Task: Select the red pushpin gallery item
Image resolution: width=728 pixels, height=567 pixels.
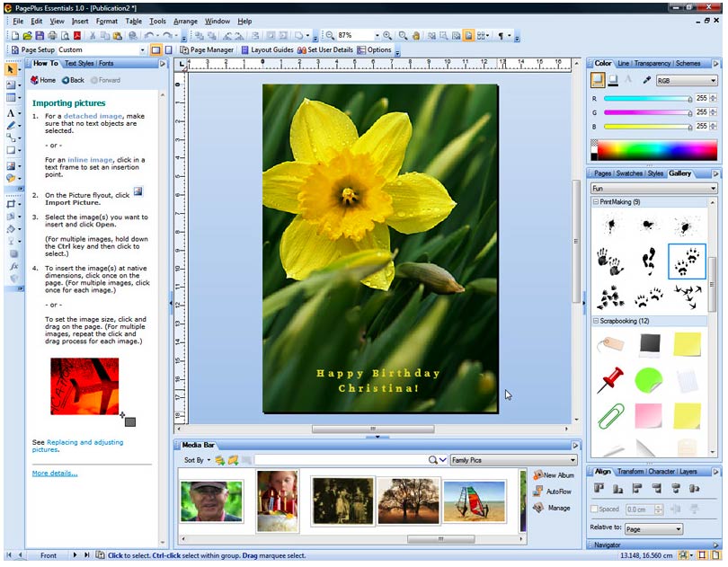Action: (610, 380)
